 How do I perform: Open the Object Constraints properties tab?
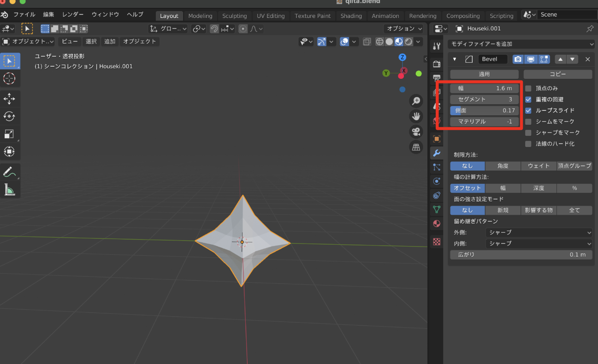436,195
